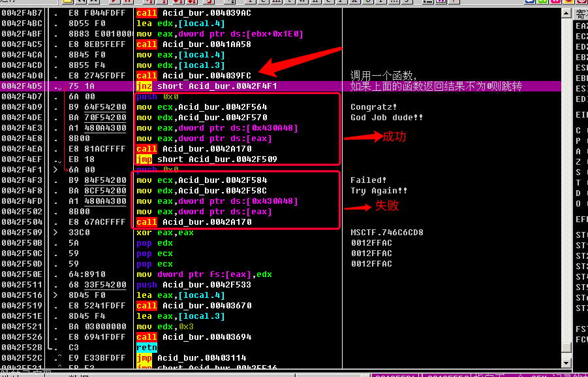
Task: Select instruction call Acid_bur.0041AA58
Action: tap(194, 44)
